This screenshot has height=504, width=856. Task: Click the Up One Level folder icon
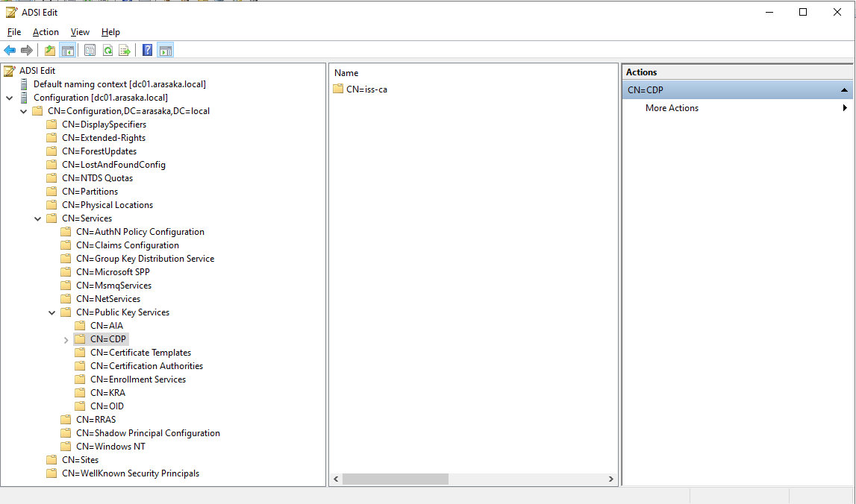point(50,50)
